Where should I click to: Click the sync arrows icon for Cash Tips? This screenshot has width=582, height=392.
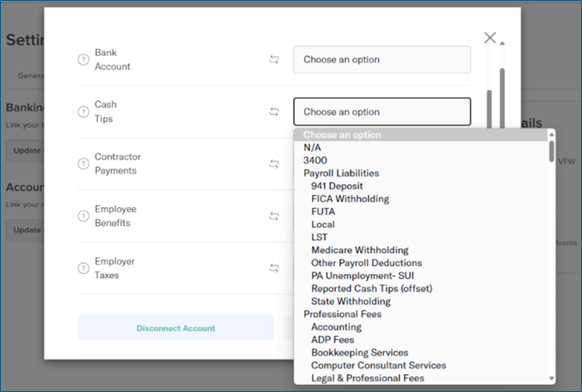(x=274, y=112)
